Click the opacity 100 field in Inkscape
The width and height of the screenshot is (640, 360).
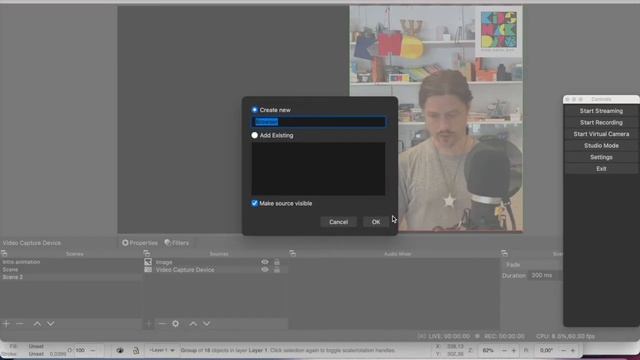pyautogui.click(x=80, y=350)
